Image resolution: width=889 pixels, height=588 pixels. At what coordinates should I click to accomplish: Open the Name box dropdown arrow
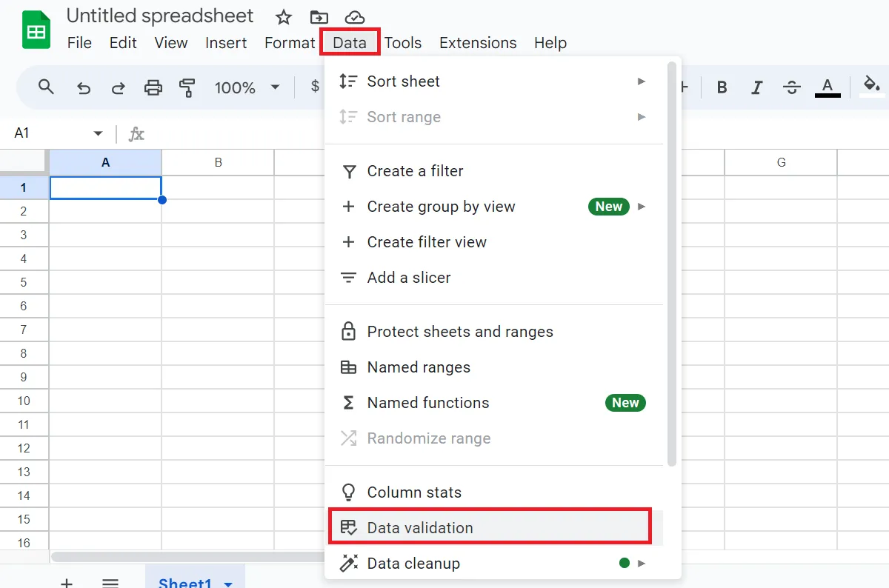pos(98,133)
